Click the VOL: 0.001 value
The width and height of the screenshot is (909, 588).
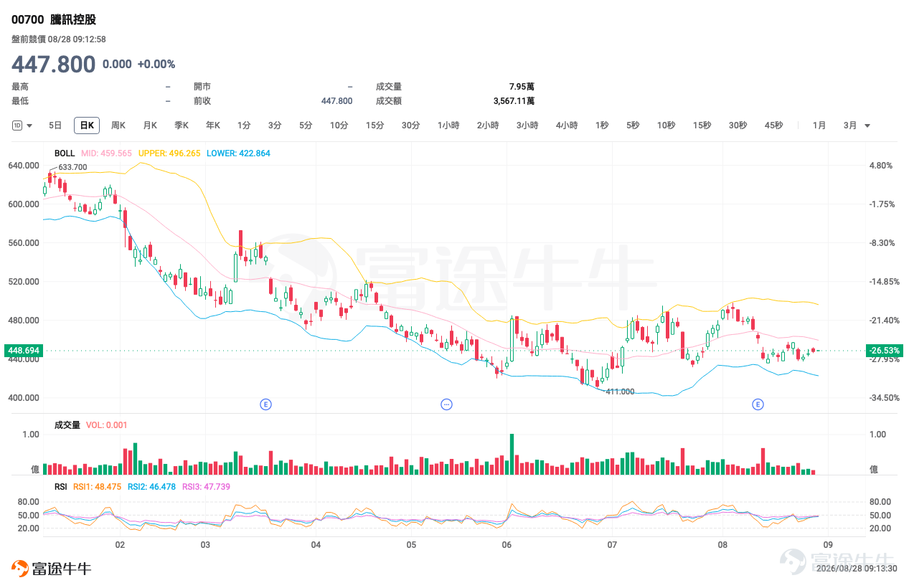coord(107,425)
